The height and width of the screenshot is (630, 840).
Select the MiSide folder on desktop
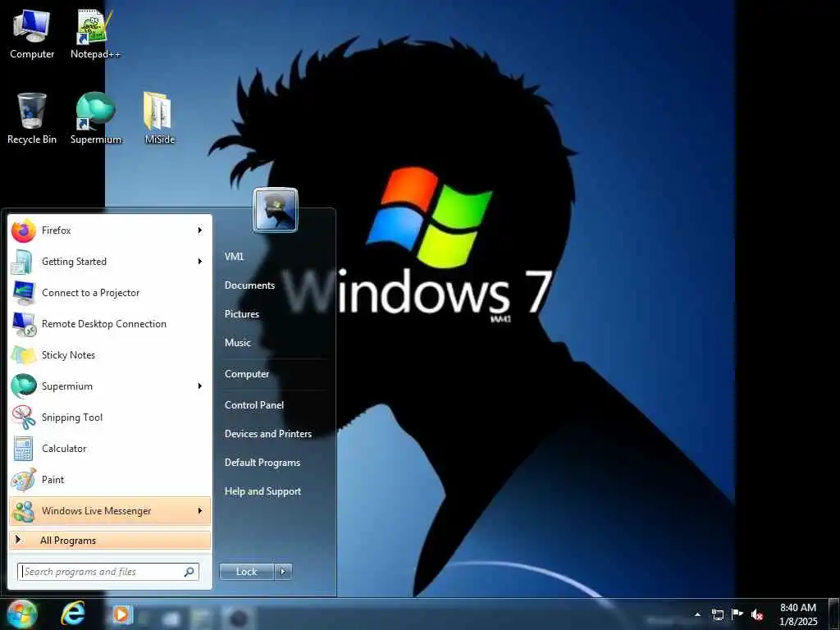(159, 118)
